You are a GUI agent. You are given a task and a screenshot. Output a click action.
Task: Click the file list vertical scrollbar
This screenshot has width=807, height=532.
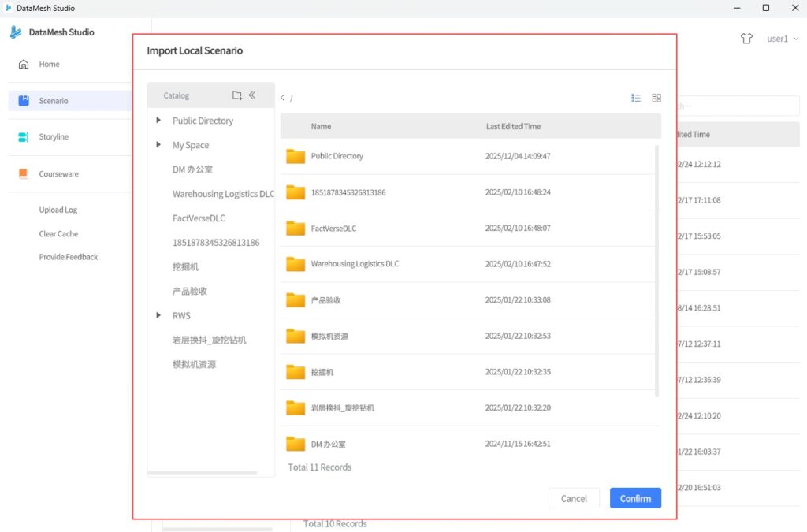pyautogui.click(x=657, y=268)
